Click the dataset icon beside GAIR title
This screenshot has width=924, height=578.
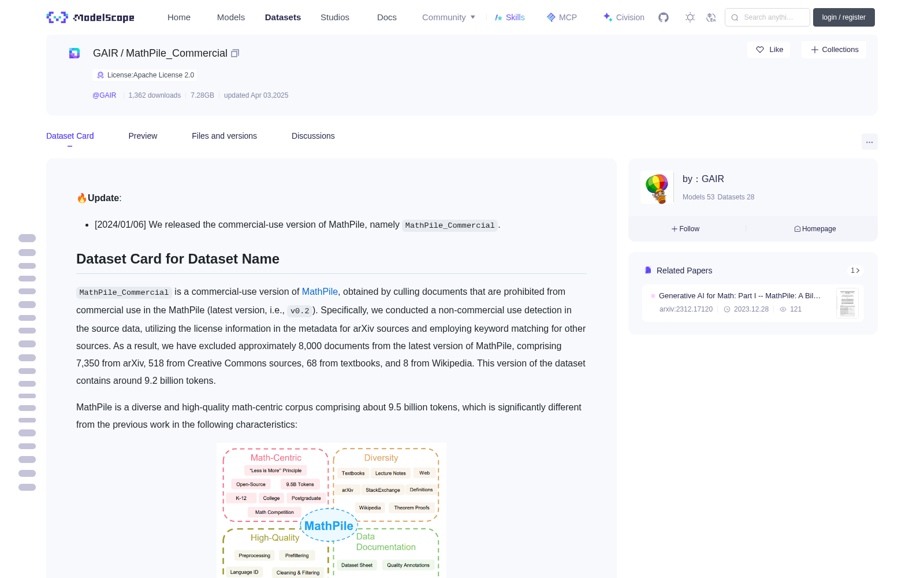tap(74, 53)
